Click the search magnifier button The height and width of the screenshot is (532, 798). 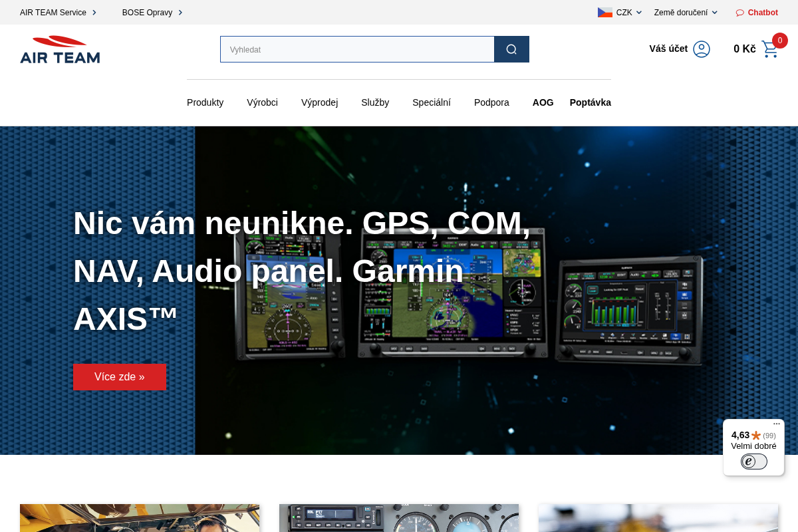coord(511,49)
